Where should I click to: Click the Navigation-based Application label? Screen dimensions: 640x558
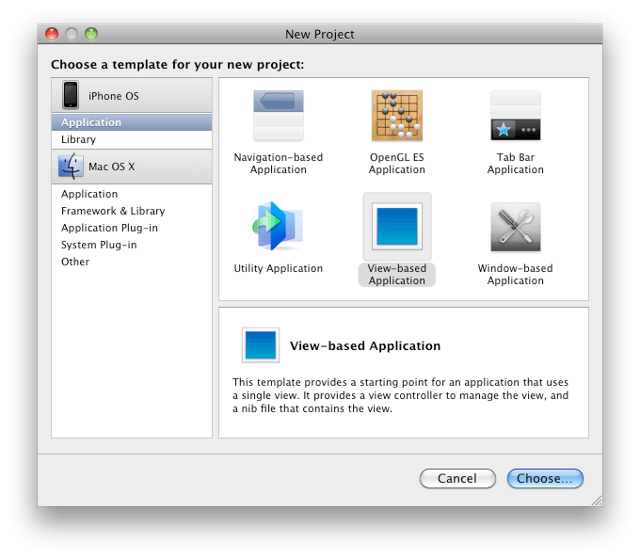(x=278, y=163)
